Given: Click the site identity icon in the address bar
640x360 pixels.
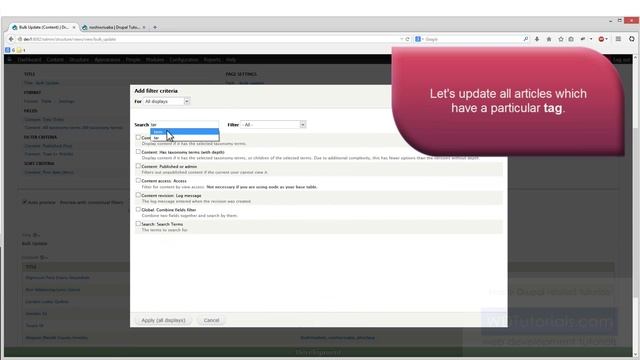Looking at the screenshot, I should [20, 39].
